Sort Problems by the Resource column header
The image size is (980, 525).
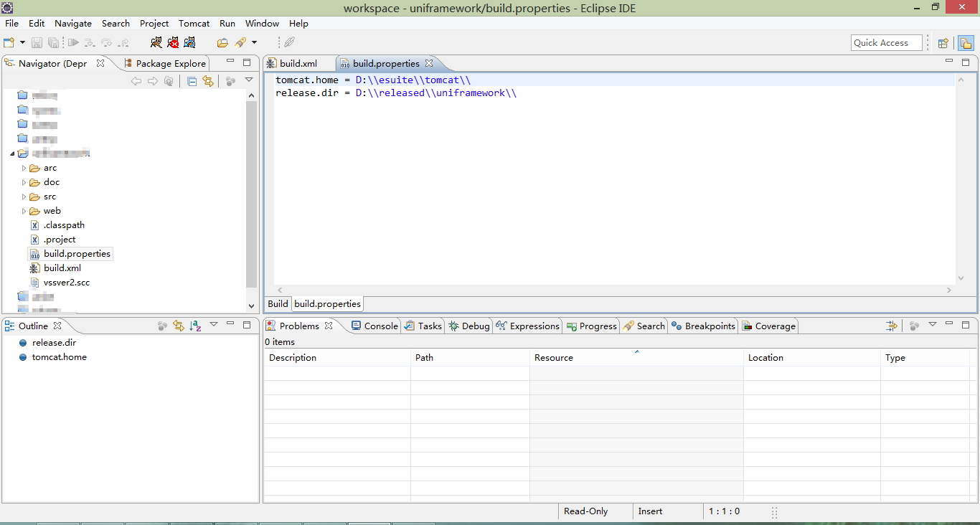point(636,357)
